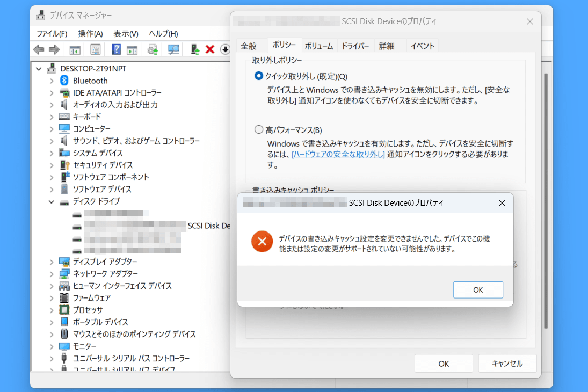Image resolution: width=588 pixels, height=392 pixels.
Task: Select the キーボード category icon
Action: [x=64, y=117]
